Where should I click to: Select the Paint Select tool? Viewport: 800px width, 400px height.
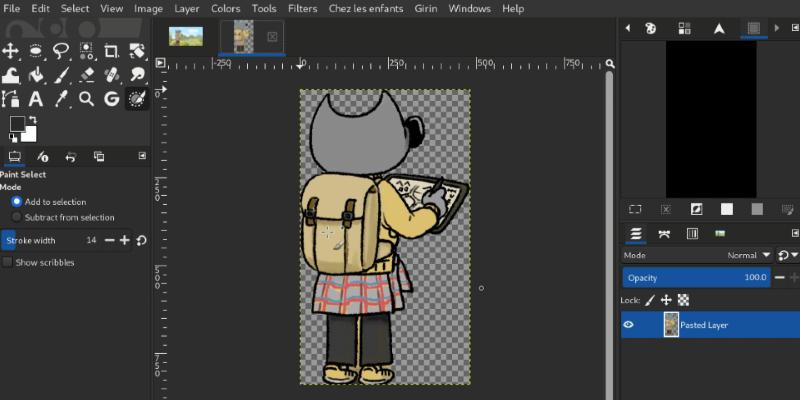pos(137,99)
